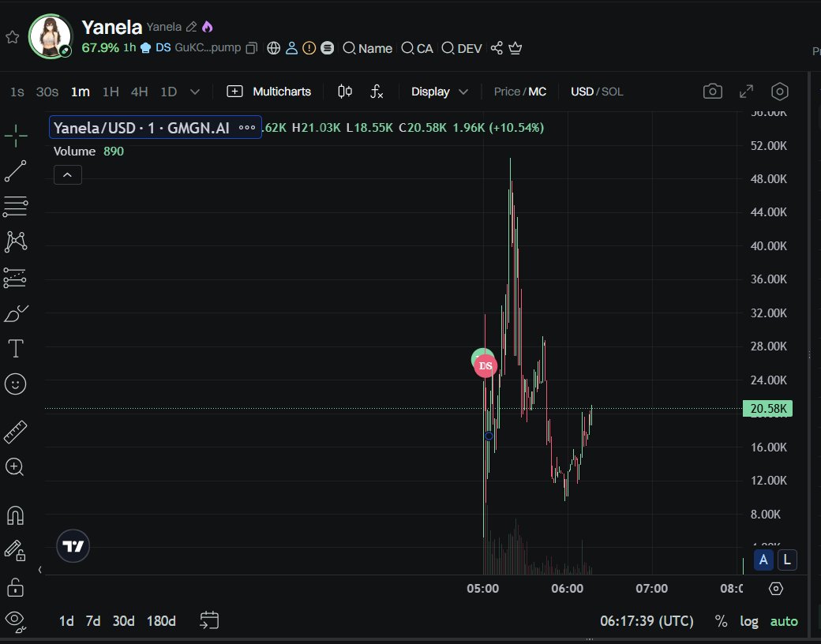Toggle stay in drawing mode
The image size is (821, 644).
tap(15, 551)
